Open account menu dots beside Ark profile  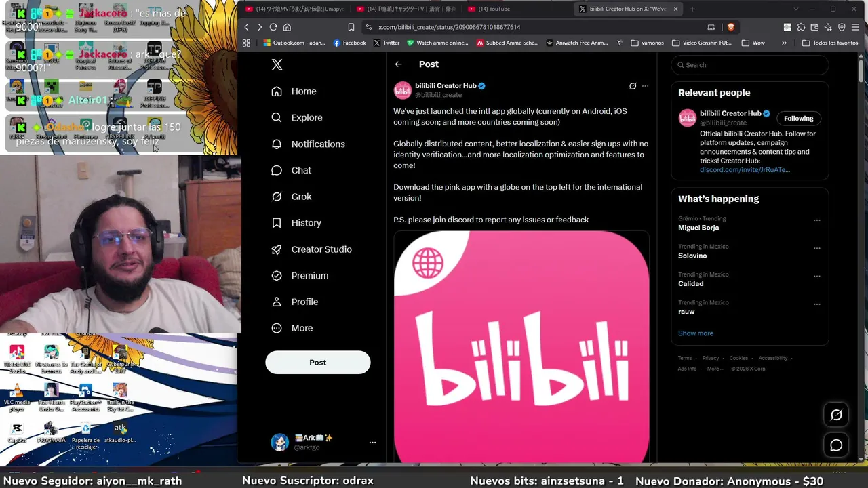click(x=372, y=443)
